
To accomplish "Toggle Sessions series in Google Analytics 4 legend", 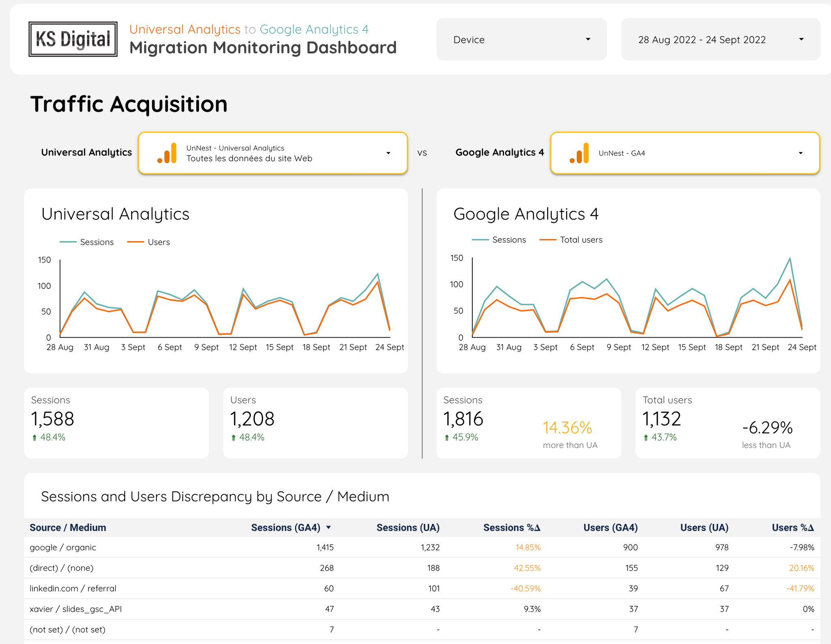I will click(499, 240).
